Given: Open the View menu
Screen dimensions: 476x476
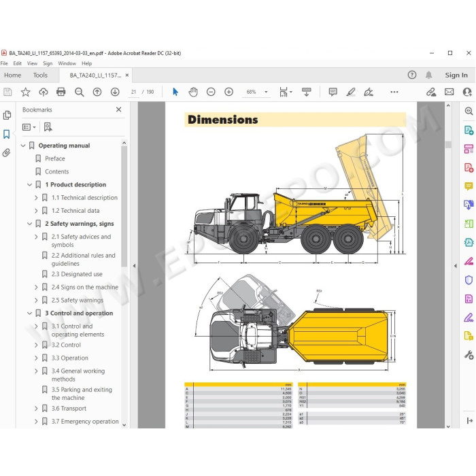Looking at the screenshot, I should [x=32, y=63].
